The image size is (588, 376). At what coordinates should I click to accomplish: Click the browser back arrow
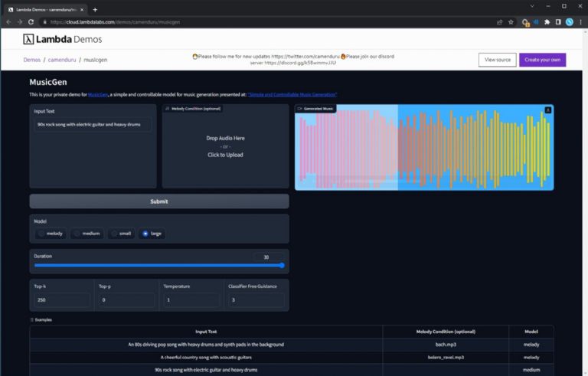tap(8, 22)
